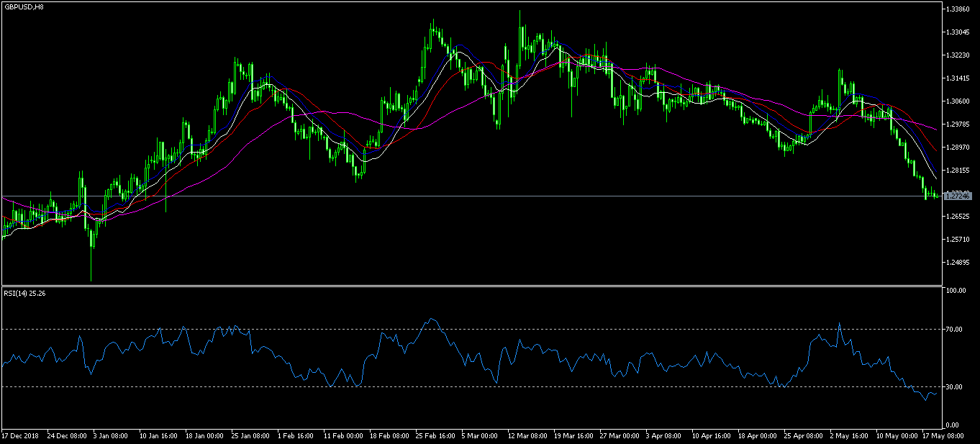The image size is (980, 444).
Task: Click the 25 Jan 08:00 time label
Action: 251,436
